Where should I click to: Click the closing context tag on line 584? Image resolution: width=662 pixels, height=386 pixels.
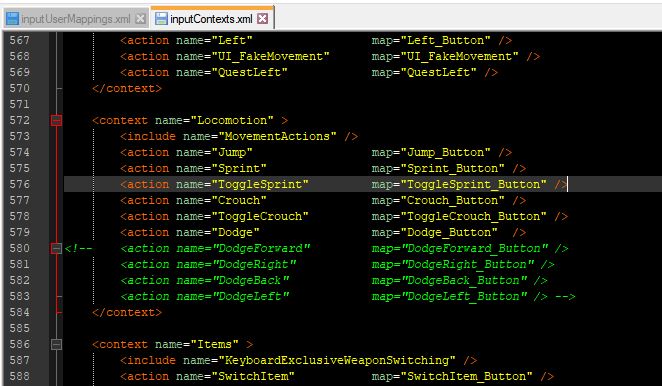coord(127,313)
